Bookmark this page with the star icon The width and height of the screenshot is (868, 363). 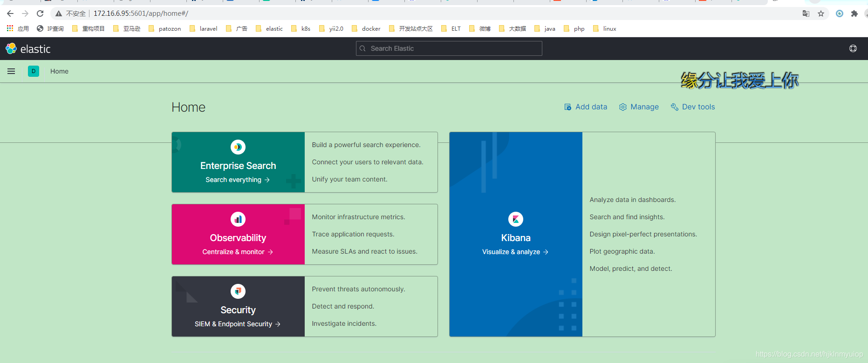tap(821, 13)
